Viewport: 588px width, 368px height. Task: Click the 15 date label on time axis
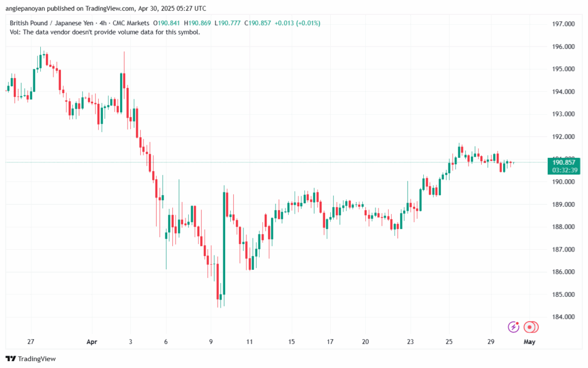291,342
